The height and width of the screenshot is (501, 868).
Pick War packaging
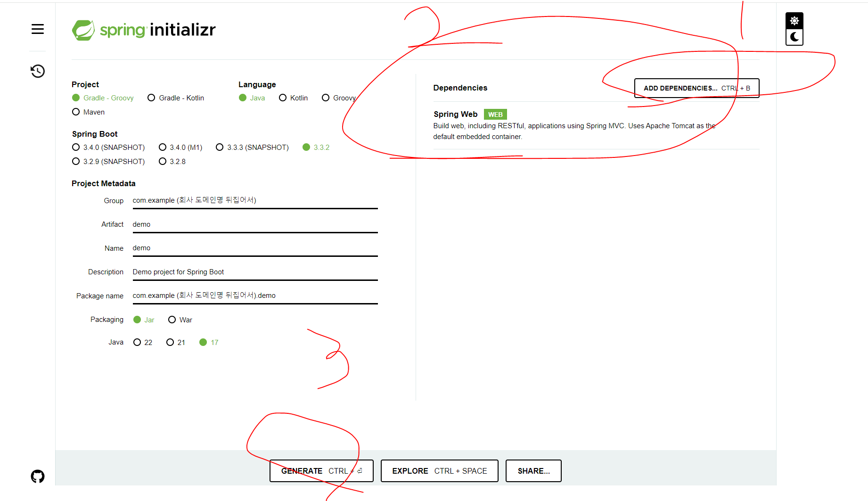pyautogui.click(x=180, y=320)
